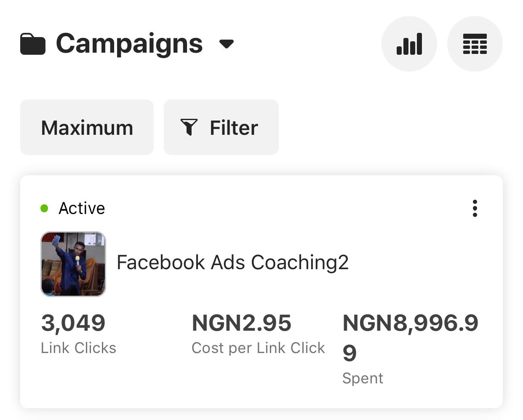Click the Active status label
The height and width of the screenshot is (420, 523).
point(82,208)
